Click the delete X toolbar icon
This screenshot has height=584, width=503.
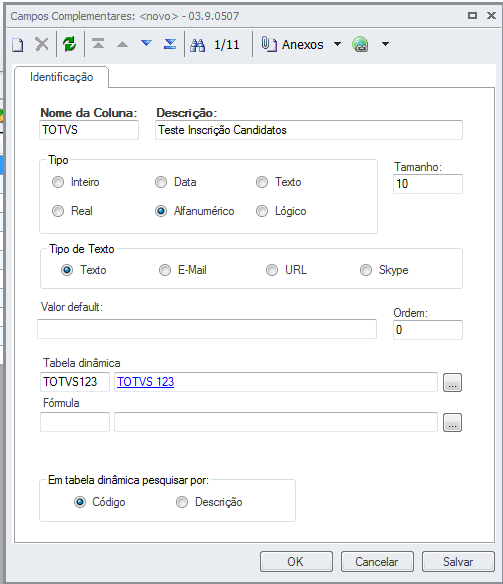point(42,44)
